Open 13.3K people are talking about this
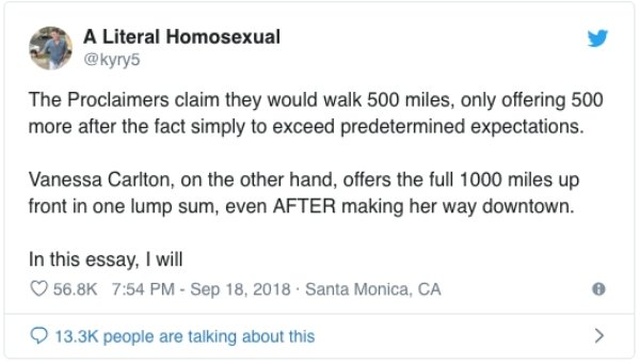Image resolution: width=640 pixels, height=364 pixels. [x=184, y=336]
